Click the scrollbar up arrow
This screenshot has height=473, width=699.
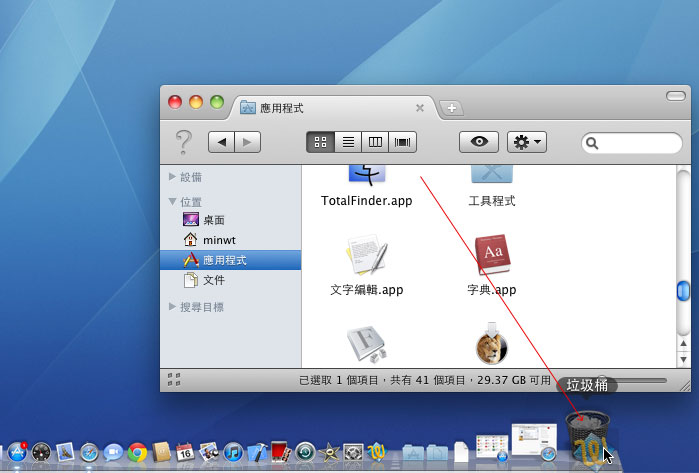pyautogui.click(x=683, y=344)
